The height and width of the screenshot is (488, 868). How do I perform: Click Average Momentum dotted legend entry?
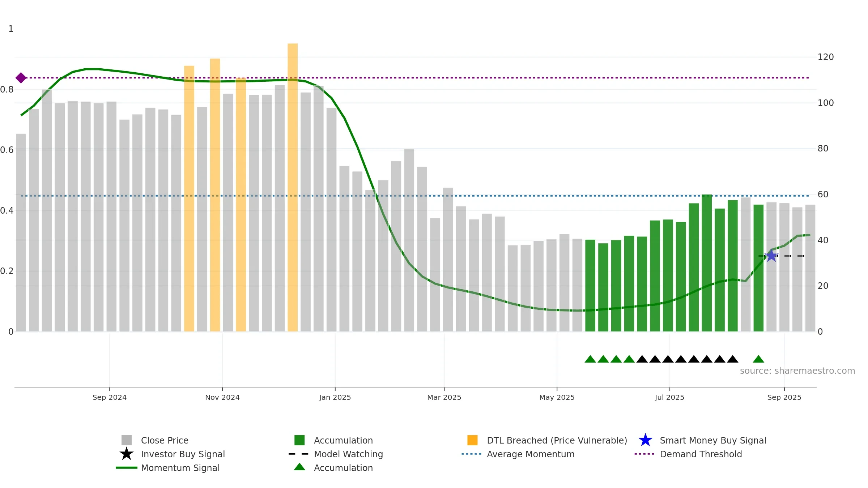(518, 454)
